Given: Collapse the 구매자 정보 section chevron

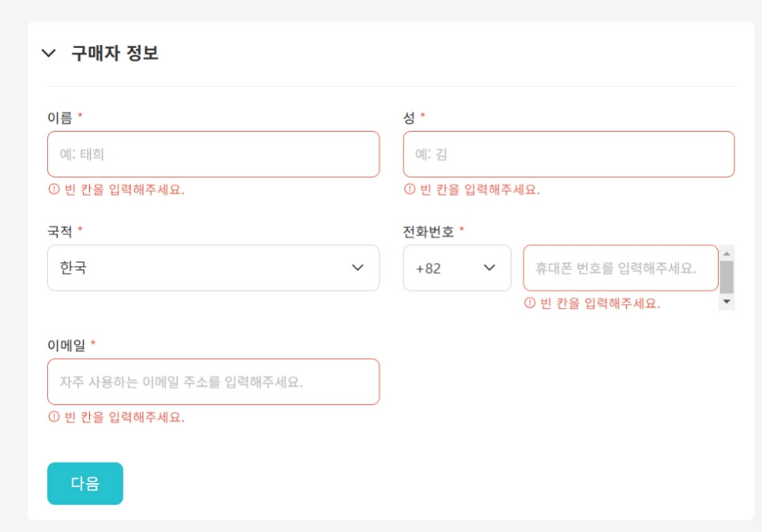Looking at the screenshot, I should pos(49,54).
